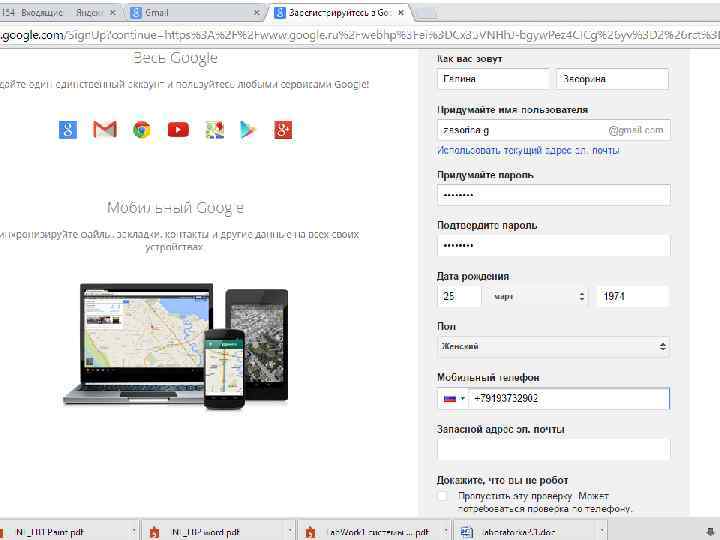Viewport: 720px width, 540px height.
Task: Click the address bar URL
Action: tap(360, 35)
